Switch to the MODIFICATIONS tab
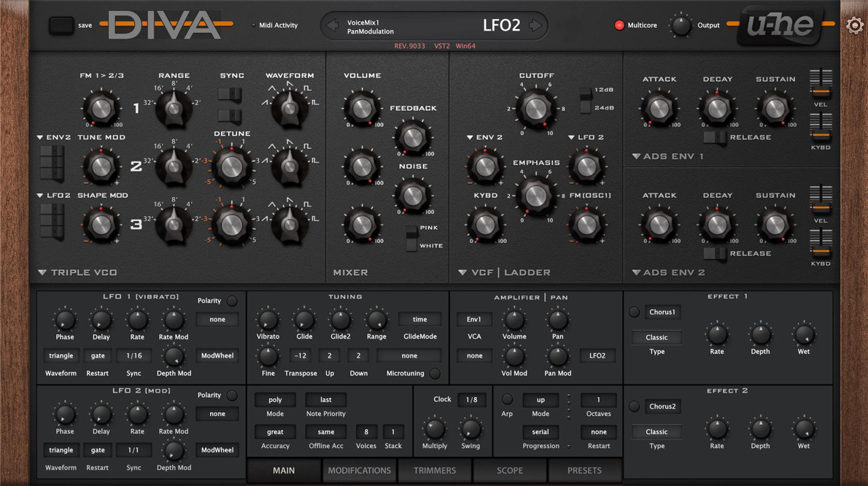 tap(360, 471)
